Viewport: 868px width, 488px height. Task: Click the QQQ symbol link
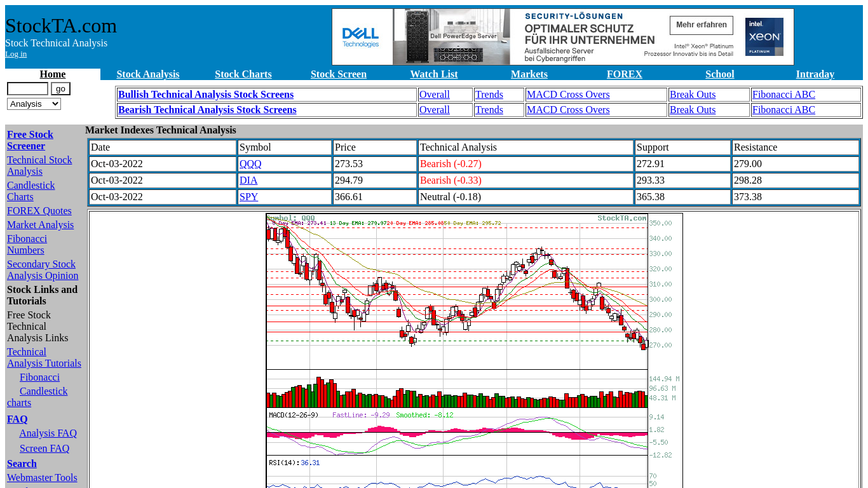250,164
